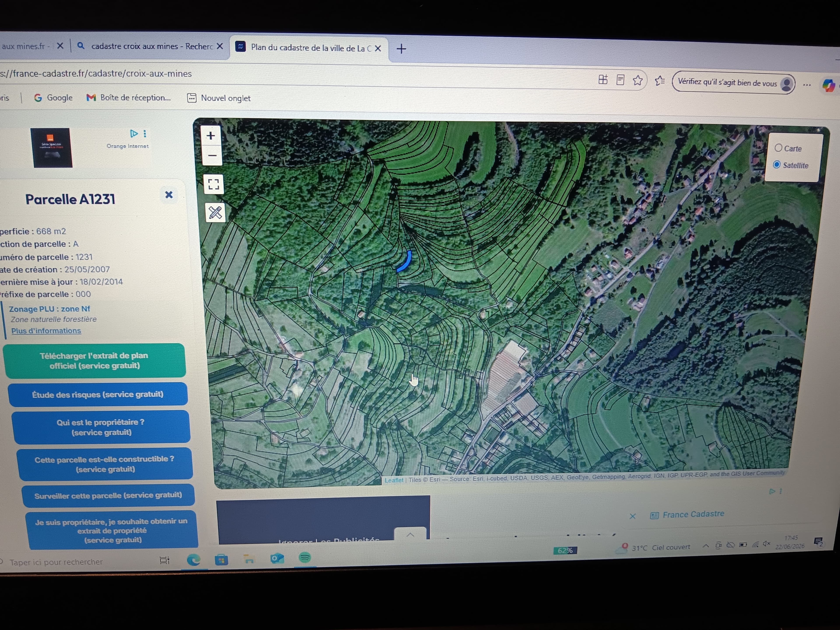Click "Surveiller cette parcelle" button
Image resolution: width=840 pixels, height=630 pixels.
pos(108,495)
